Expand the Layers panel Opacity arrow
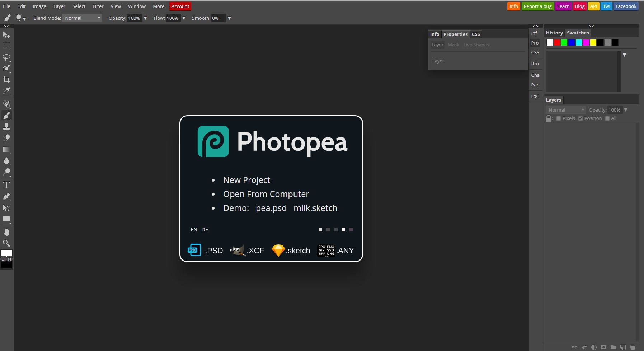Image resolution: width=644 pixels, height=351 pixels. point(626,110)
